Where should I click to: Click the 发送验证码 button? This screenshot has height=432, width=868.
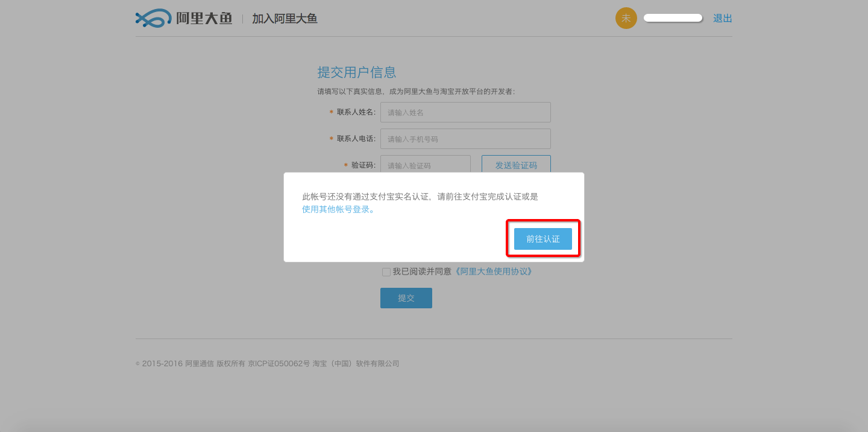(516, 165)
